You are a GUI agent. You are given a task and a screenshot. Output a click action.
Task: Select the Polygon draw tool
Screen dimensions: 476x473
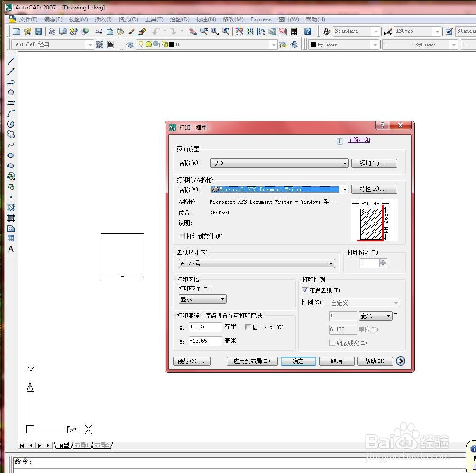click(10, 93)
